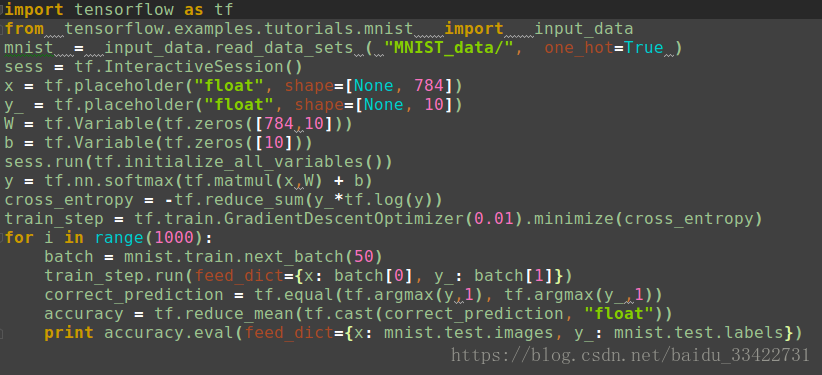
Task: Click 'tensorflow.examples.tutorials.mnist' module path
Action: coord(239,28)
